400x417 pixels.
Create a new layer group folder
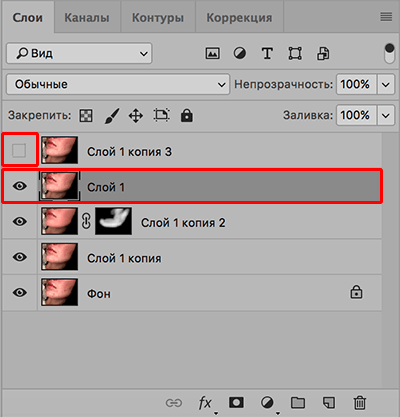(x=298, y=403)
